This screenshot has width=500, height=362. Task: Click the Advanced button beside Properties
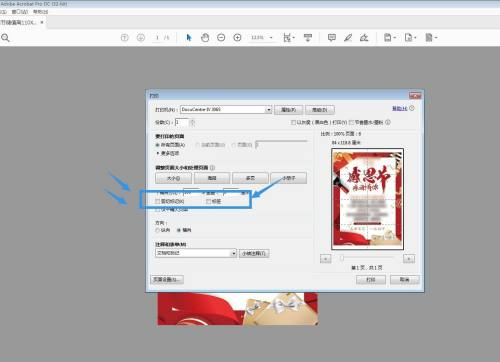click(320, 110)
